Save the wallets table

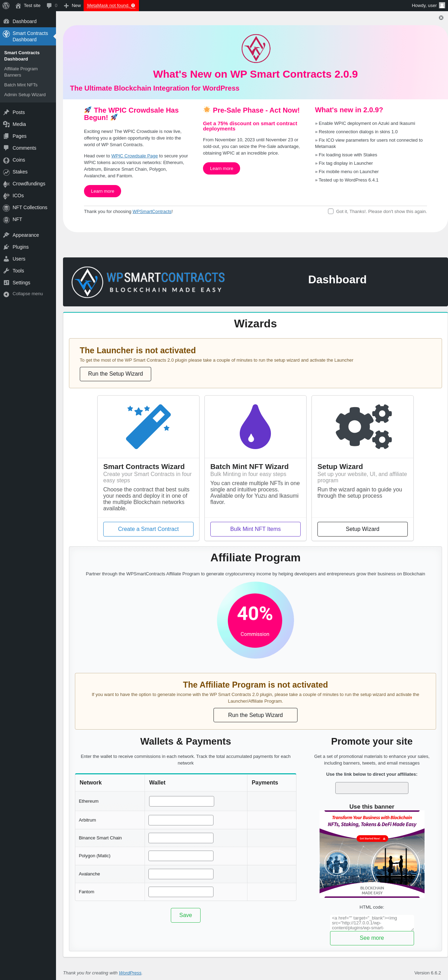pos(186,915)
